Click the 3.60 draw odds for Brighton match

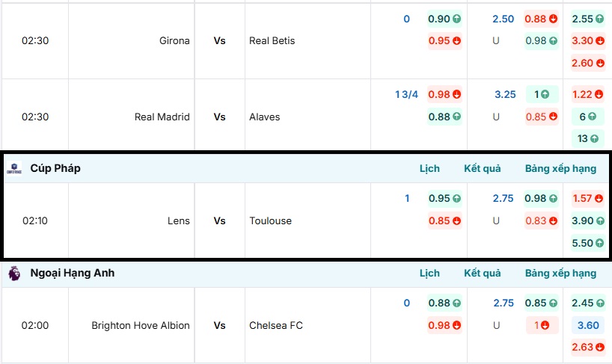tap(589, 326)
